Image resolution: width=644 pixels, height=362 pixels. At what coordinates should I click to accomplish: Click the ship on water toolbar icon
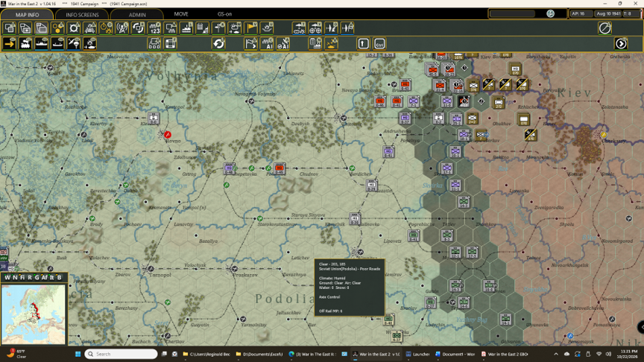pyautogui.click(x=186, y=28)
